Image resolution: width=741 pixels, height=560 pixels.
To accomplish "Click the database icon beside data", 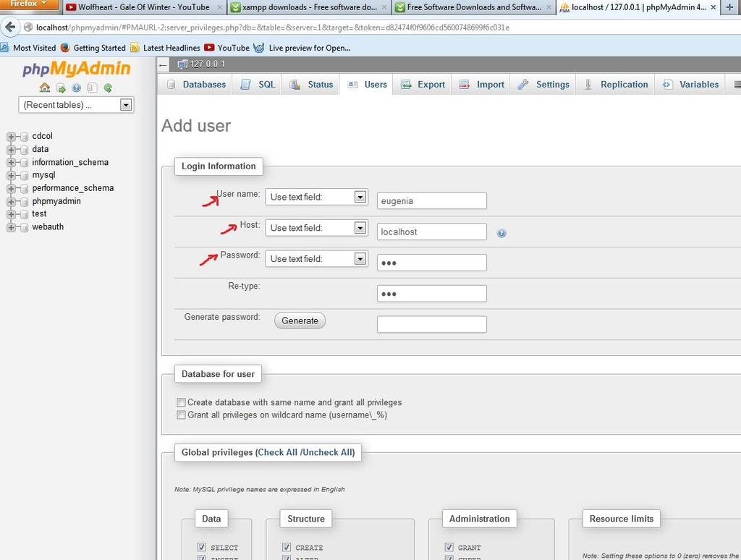I will [x=25, y=150].
